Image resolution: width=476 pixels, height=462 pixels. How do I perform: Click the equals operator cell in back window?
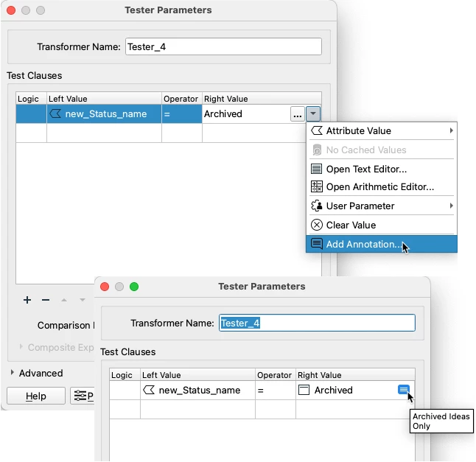point(181,114)
